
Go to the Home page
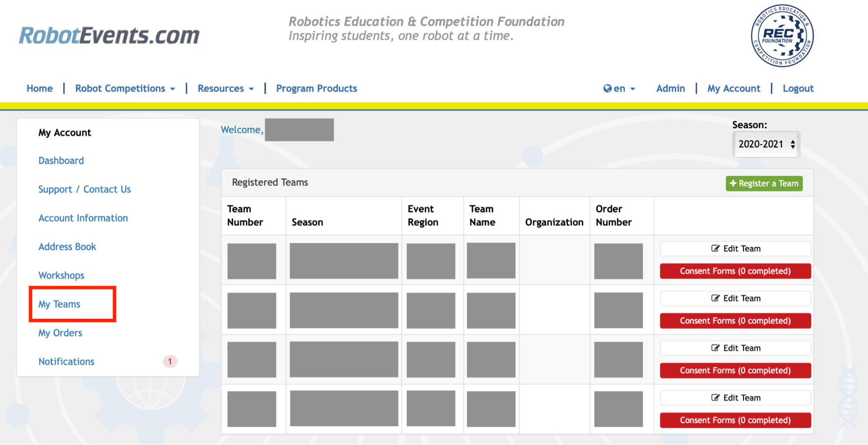[x=40, y=89]
